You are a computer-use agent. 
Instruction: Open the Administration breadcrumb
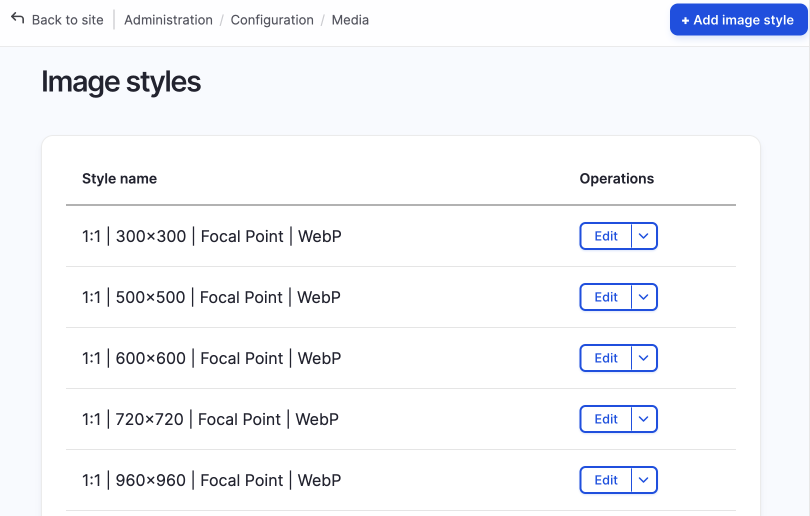[x=168, y=20]
